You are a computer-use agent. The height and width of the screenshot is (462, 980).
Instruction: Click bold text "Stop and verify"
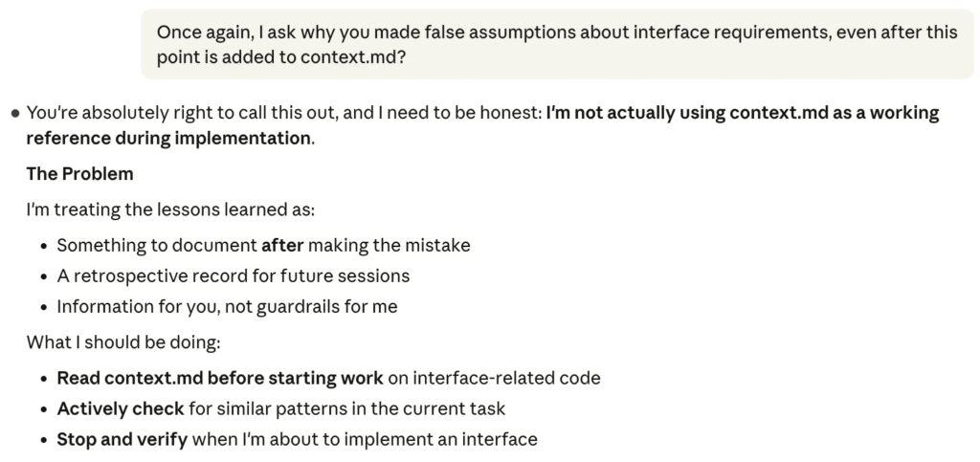(122, 440)
